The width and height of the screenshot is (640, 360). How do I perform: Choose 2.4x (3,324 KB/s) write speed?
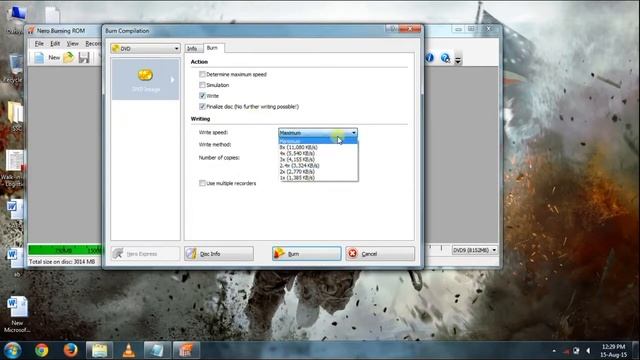coord(318,165)
